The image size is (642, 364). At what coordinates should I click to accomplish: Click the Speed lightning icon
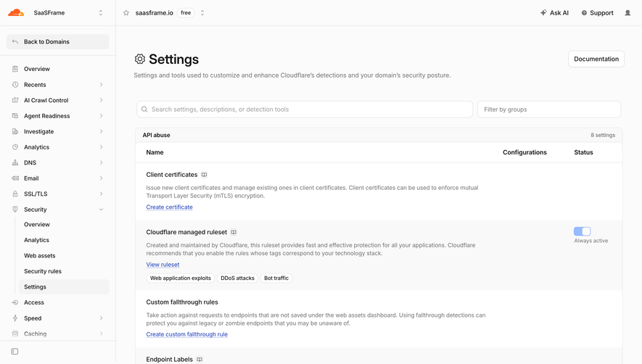tap(15, 318)
